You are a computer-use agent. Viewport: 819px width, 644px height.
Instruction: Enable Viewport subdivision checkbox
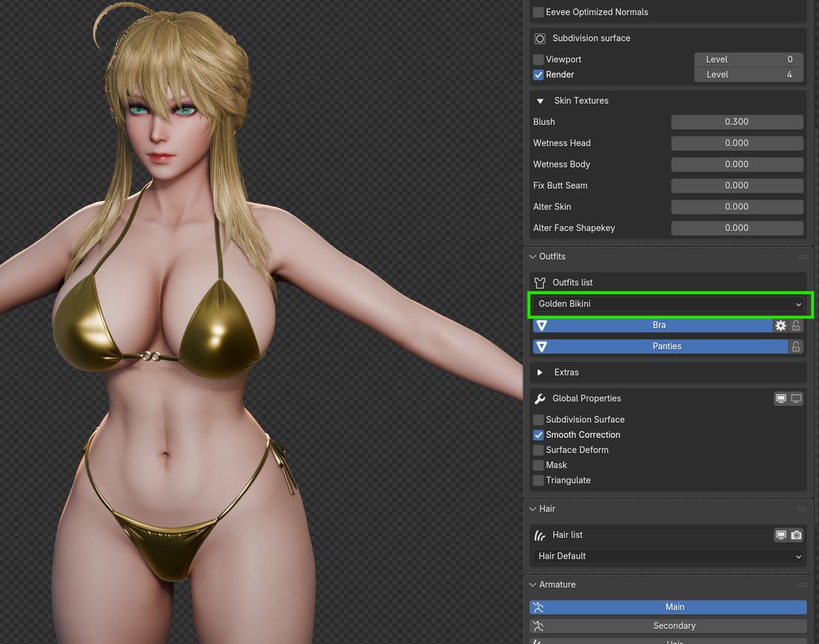(538, 59)
